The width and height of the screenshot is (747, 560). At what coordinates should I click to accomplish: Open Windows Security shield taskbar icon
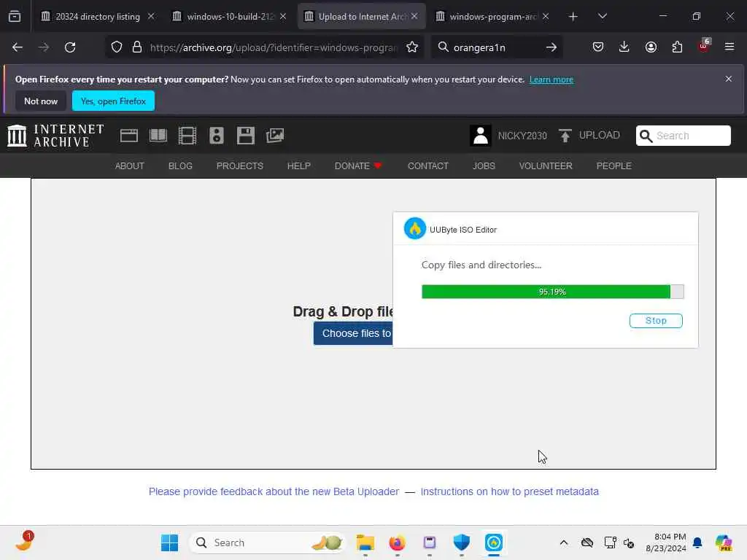click(462, 542)
